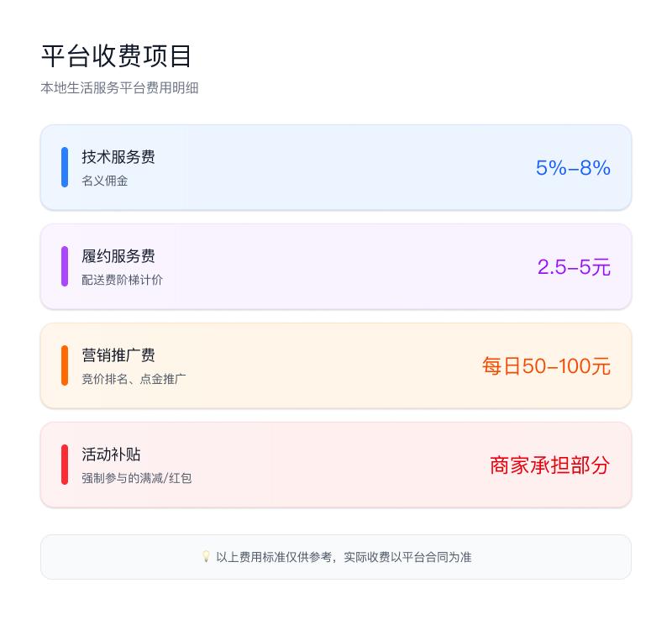
Task: Select the 履约服务费 title
Action: pyautogui.click(x=118, y=256)
